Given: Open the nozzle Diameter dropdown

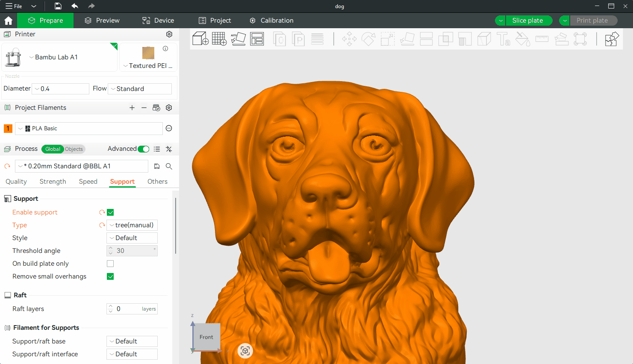Looking at the screenshot, I should click(x=61, y=89).
